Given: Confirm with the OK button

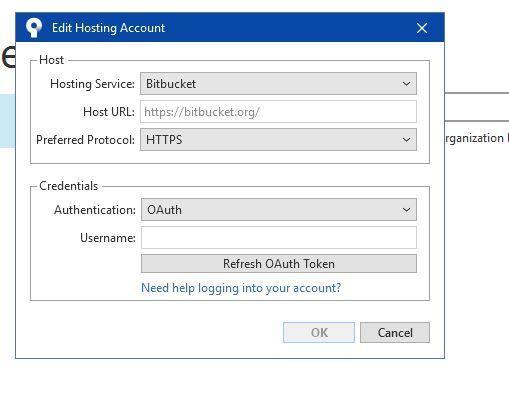Looking at the screenshot, I should [319, 332].
